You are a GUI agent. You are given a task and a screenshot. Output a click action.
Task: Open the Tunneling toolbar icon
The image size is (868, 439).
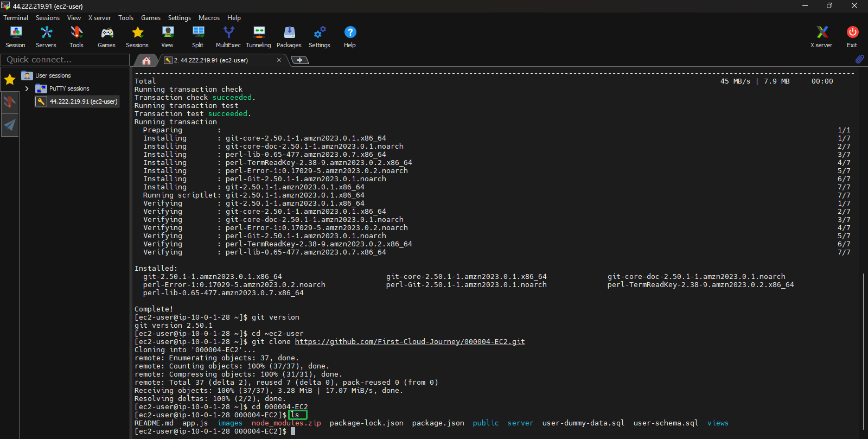tap(259, 37)
